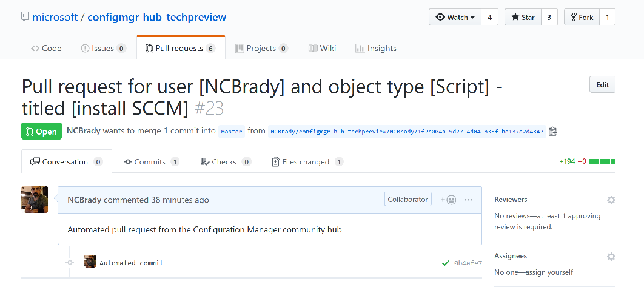
Task: Click NCBrady's comment avatar picture
Action: [x=35, y=200]
